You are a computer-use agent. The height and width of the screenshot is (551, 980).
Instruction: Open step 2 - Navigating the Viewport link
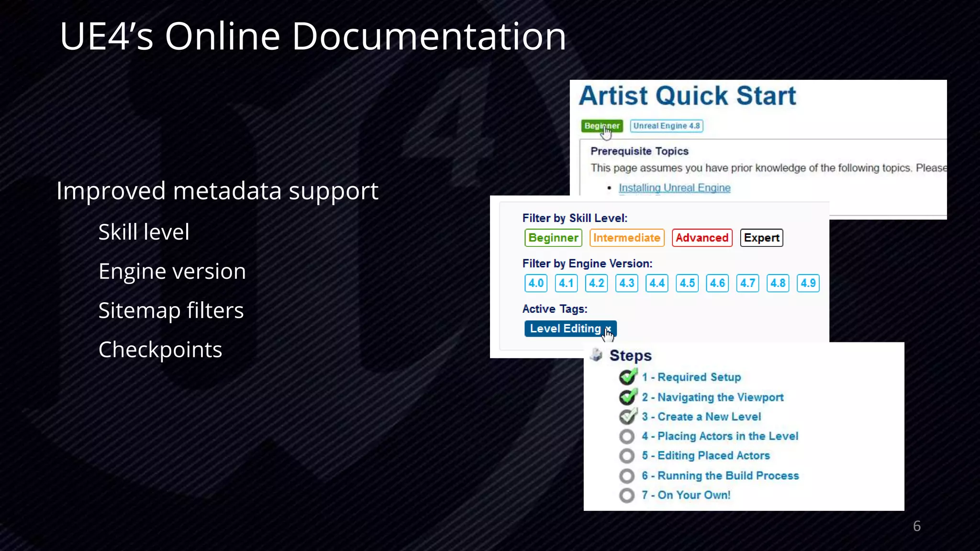click(x=713, y=397)
